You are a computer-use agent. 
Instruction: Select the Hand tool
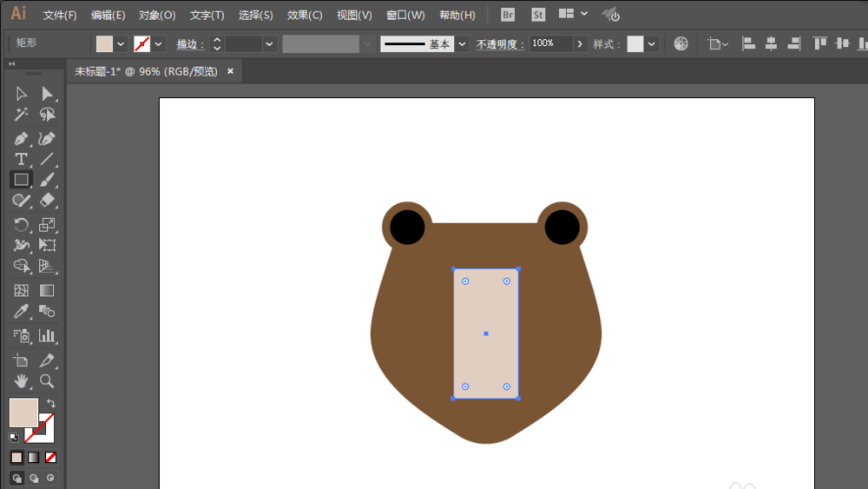[21, 381]
